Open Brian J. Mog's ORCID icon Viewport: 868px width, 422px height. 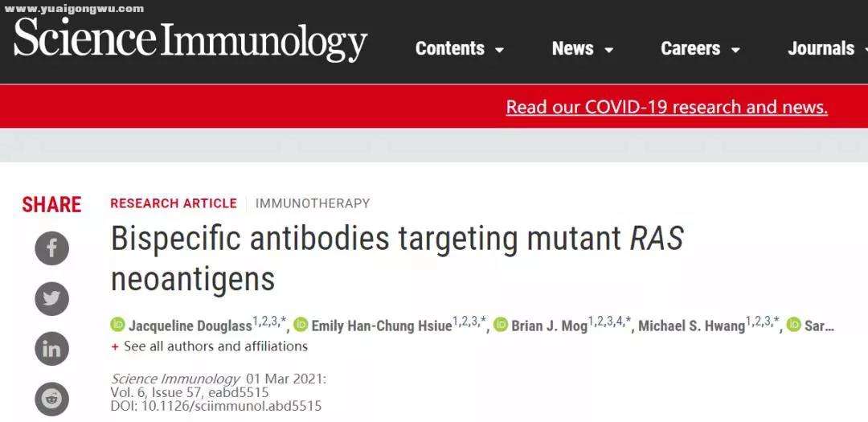501,325
